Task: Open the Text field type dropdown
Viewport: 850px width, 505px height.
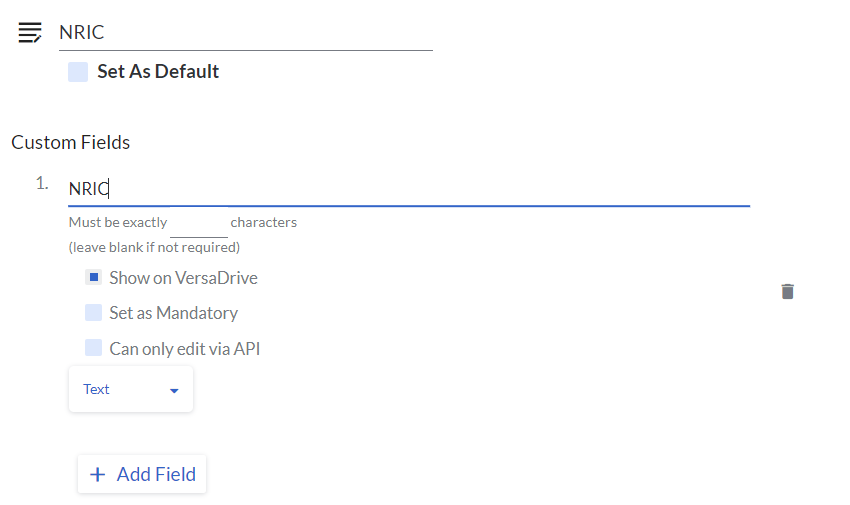Action: [x=130, y=389]
